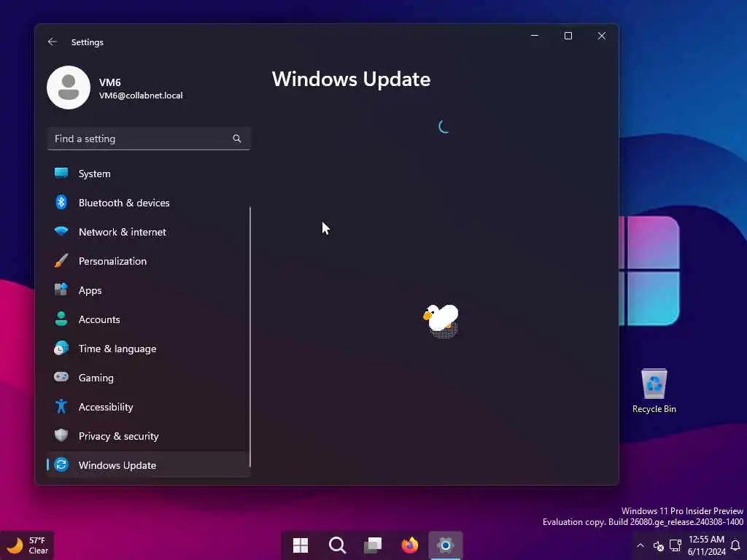Viewport: 747px width, 560px height.
Task: Open the weather widget showing 57°F Clear
Action: (x=27, y=545)
